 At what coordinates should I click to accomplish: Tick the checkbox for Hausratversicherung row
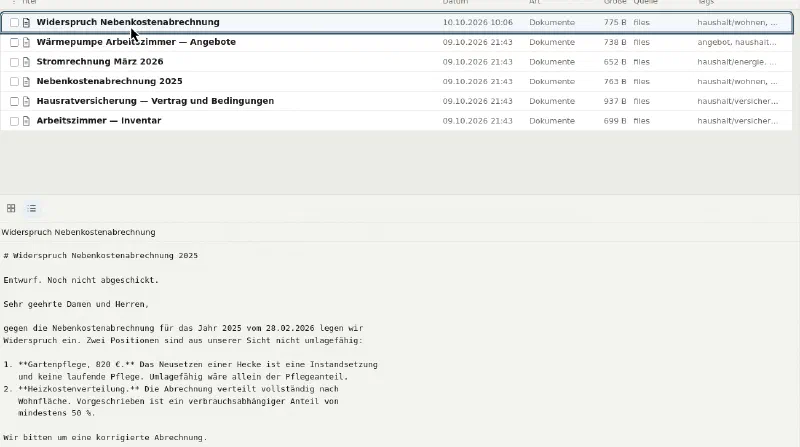click(x=14, y=102)
